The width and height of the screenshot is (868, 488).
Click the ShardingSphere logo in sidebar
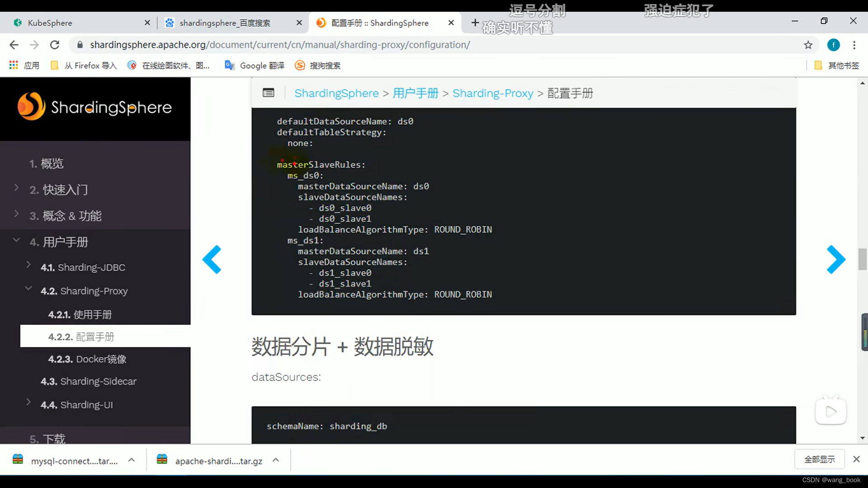94,107
